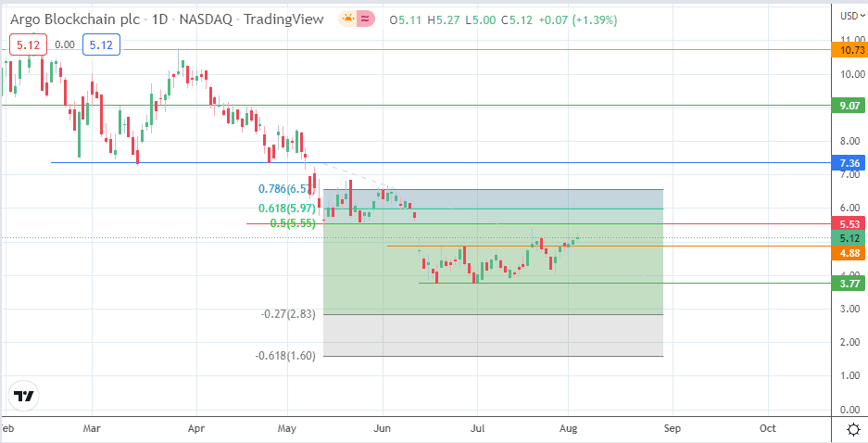Click the sun market-status icon
The width and height of the screenshot is (868, 443).
tap(347, 19)
